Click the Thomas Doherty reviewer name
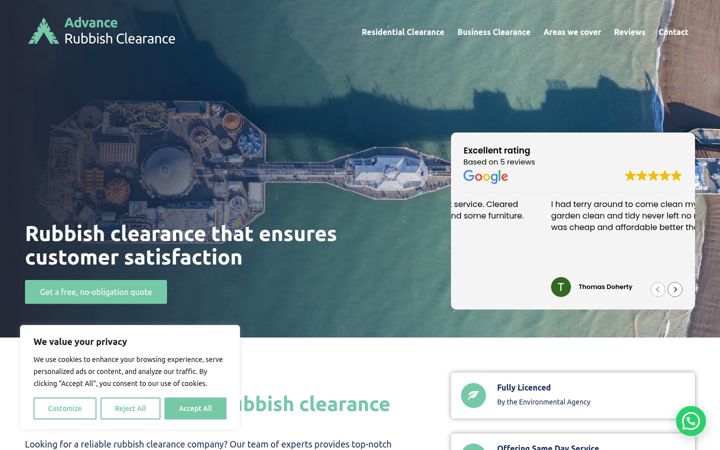720x450 pixels. pyautogui.click(x=605, y=287)
